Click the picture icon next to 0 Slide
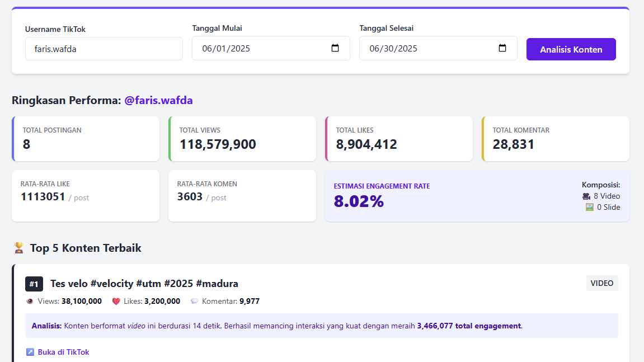644x362 pixels. point(589,207)
